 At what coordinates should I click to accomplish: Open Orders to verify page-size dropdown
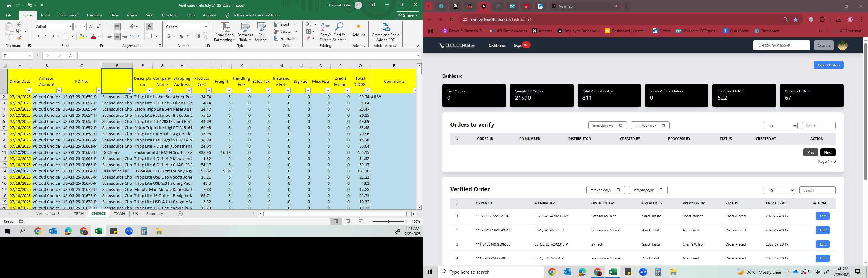[x=780, y=126]
